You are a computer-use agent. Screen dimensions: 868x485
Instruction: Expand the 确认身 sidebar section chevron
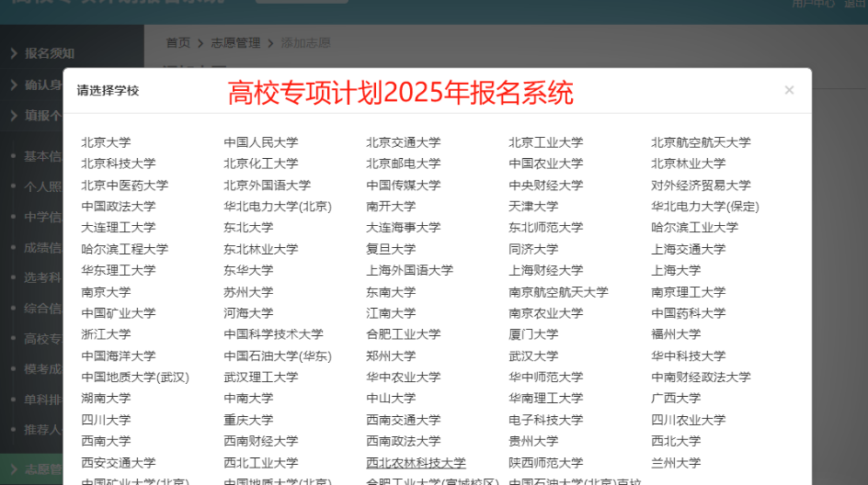(x=14, y=85)
